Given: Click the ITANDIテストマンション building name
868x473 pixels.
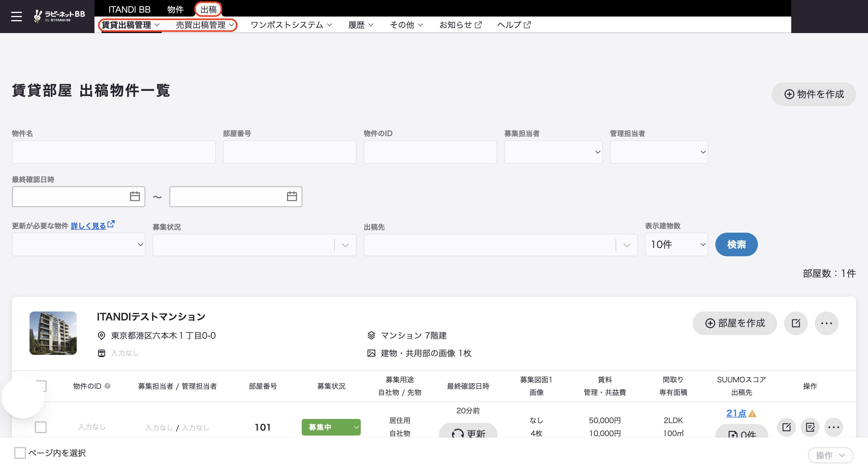Looking at the screenshot, I should point(151,317).
